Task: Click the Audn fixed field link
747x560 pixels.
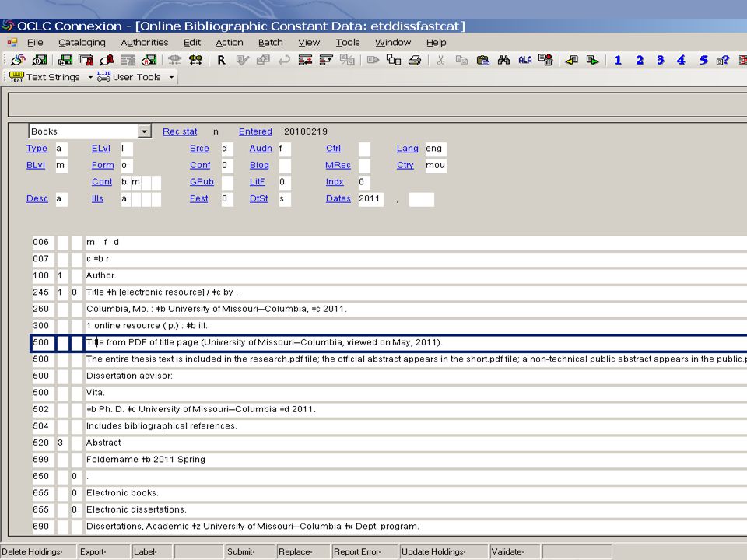Action: tap(261, 148)
